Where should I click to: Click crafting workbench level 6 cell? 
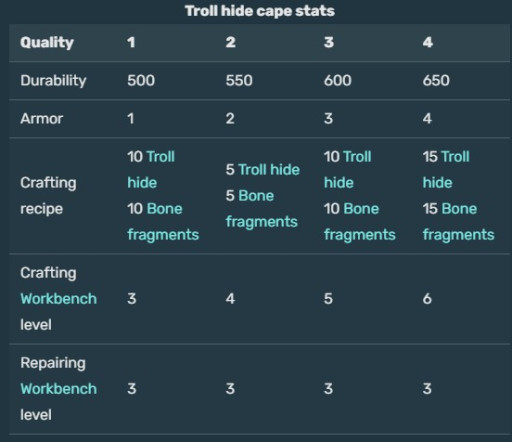coord(427,299)
